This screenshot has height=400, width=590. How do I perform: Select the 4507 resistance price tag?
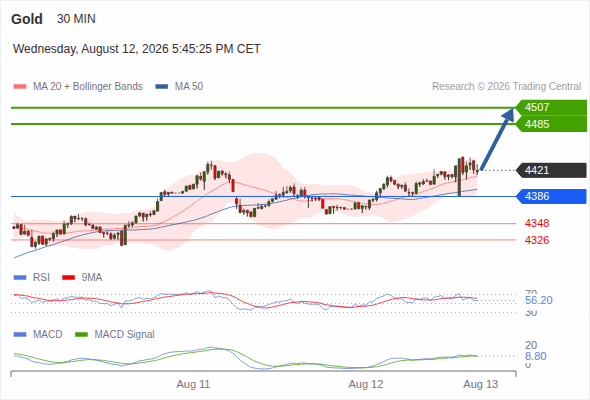551,108
